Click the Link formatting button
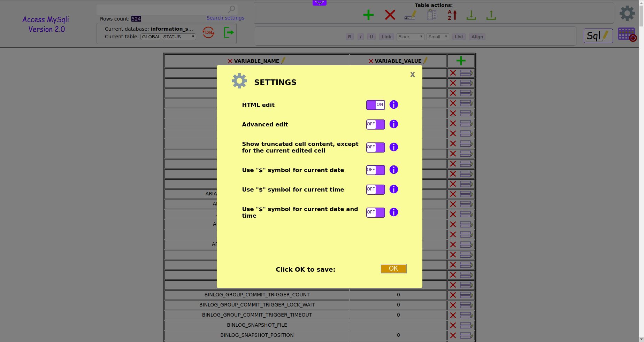Viewport: 644px width, 342px height. [x=386, y=37]
